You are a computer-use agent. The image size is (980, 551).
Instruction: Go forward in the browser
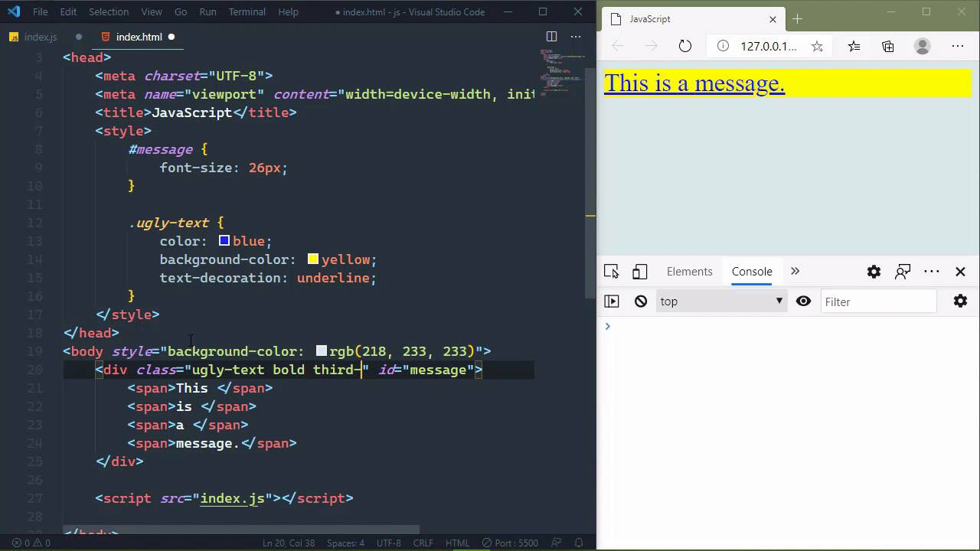click(652, 46)
